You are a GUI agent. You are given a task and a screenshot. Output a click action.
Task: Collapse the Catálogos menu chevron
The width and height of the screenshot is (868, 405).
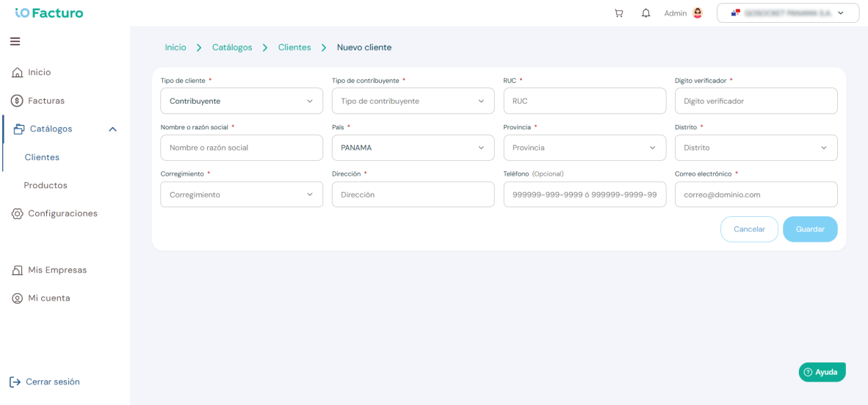113,129
